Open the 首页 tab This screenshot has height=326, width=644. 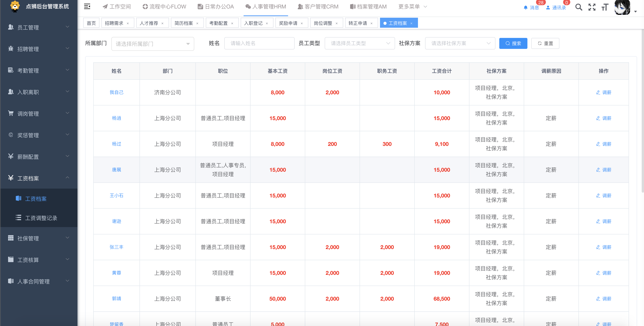tap(91, 23)
